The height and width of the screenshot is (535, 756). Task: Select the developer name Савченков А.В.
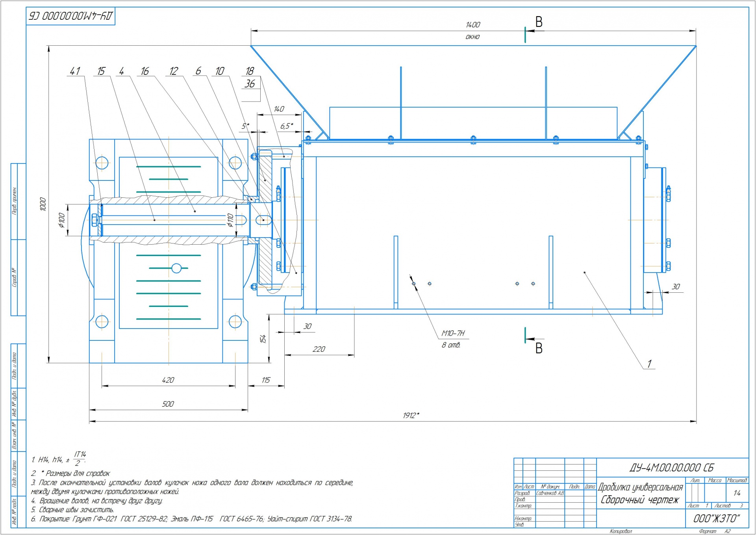(550, 493)
